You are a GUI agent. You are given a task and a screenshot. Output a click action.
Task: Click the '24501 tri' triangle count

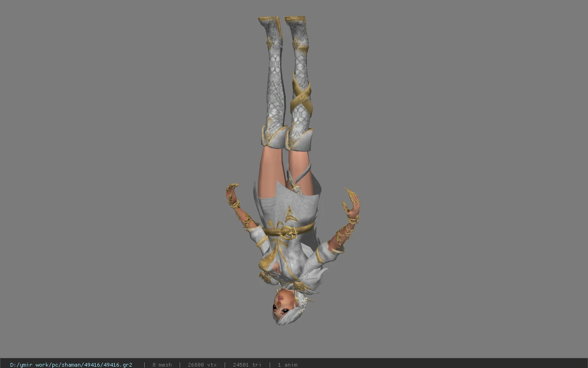tap(247, 365)
